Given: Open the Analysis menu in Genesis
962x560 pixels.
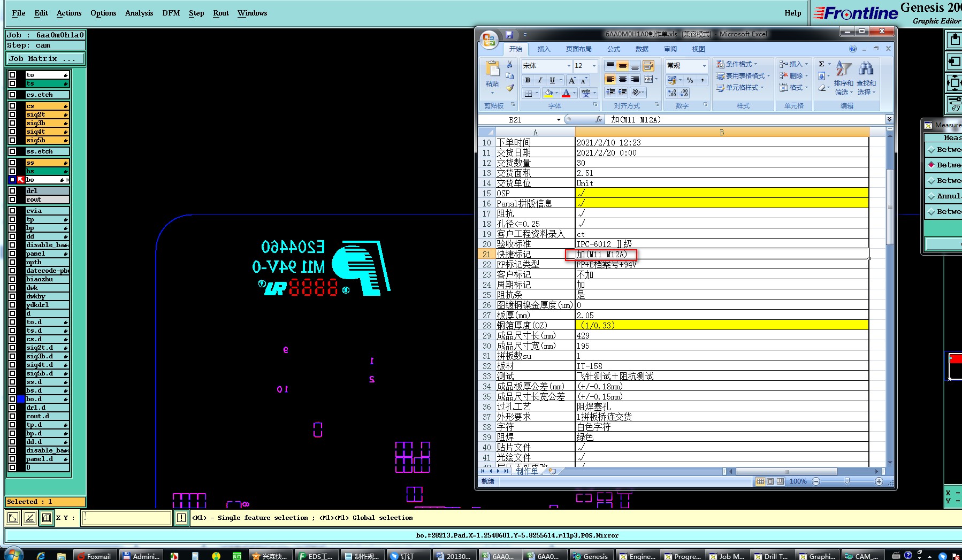Looking at the screenshot, I should [x=139, y=13].
